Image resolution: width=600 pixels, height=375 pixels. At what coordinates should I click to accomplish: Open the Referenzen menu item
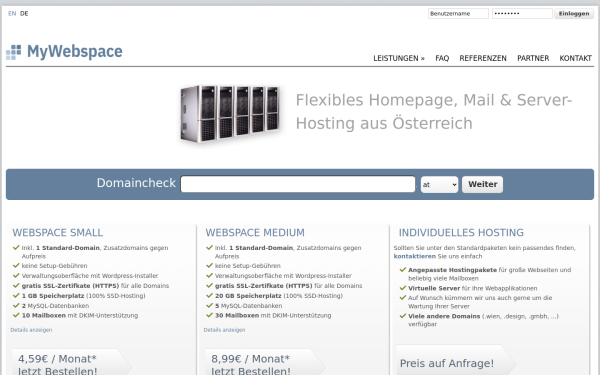coord(483,58)
